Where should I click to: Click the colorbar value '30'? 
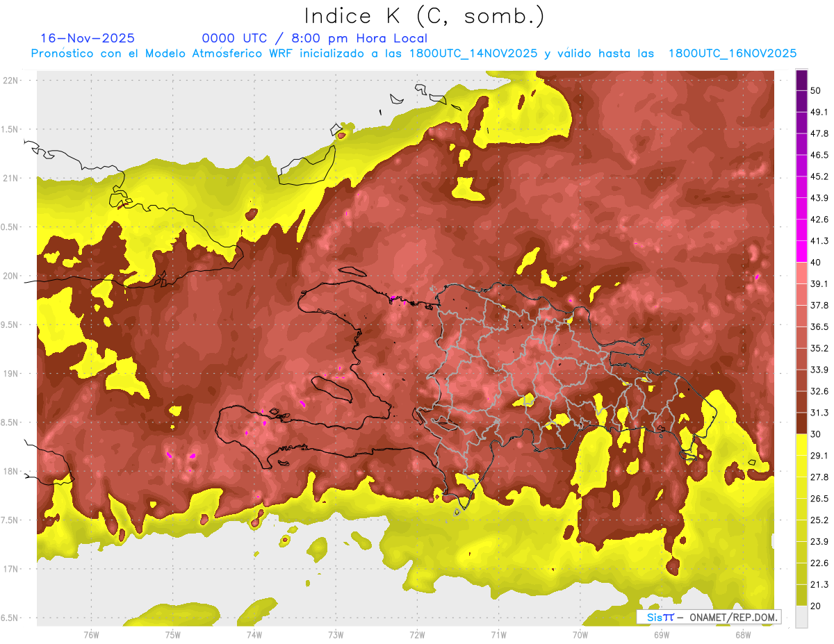coord(816,434)
